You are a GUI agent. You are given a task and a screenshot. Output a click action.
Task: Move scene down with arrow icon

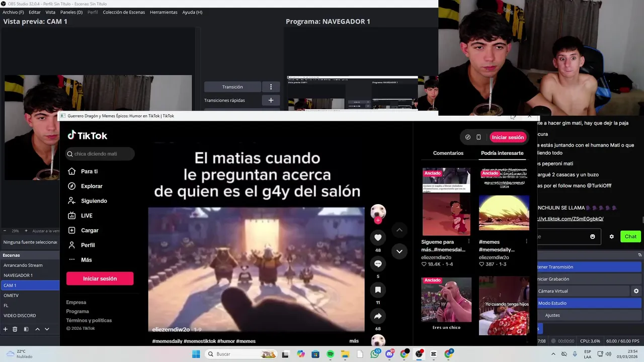[47, 329]
